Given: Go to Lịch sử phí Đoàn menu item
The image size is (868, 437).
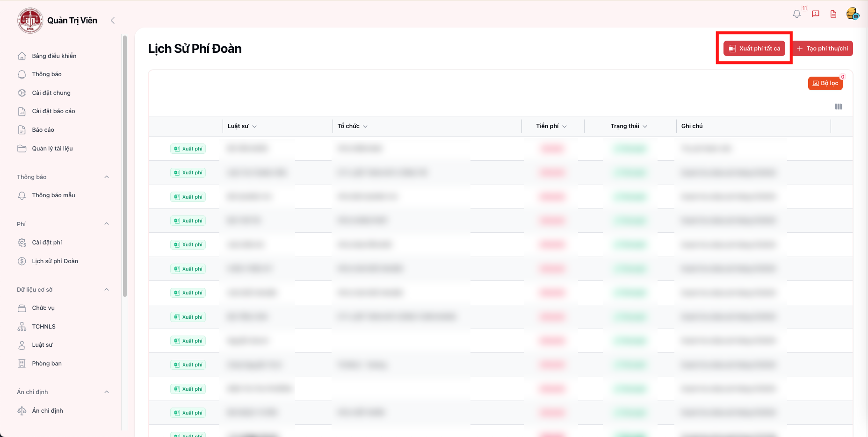Looking at the screenshot, I should (x=55, y=261).
